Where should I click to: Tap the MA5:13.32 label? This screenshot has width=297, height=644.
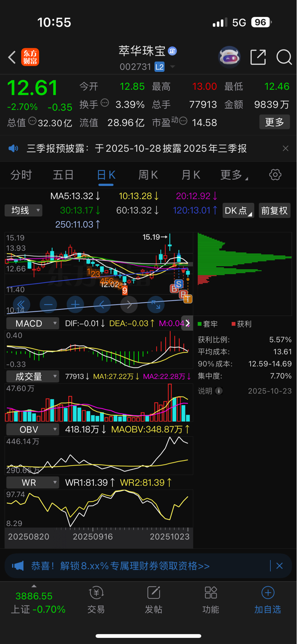tap(76, 196)
